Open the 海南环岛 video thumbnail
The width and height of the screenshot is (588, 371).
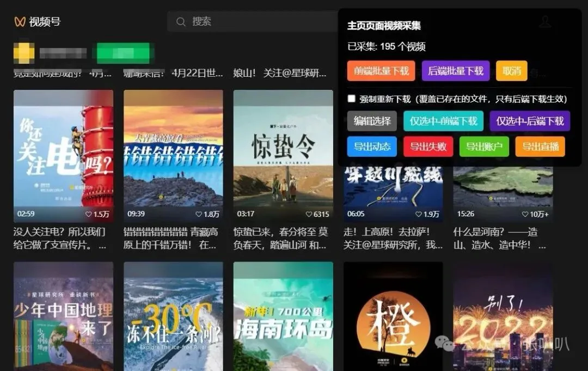coord(283,316)
